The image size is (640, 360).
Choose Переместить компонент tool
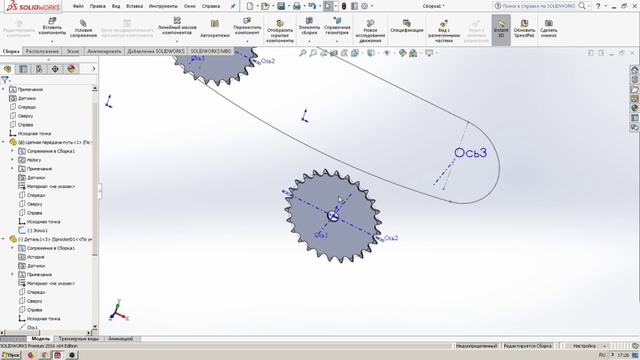[x=247, y=26]
